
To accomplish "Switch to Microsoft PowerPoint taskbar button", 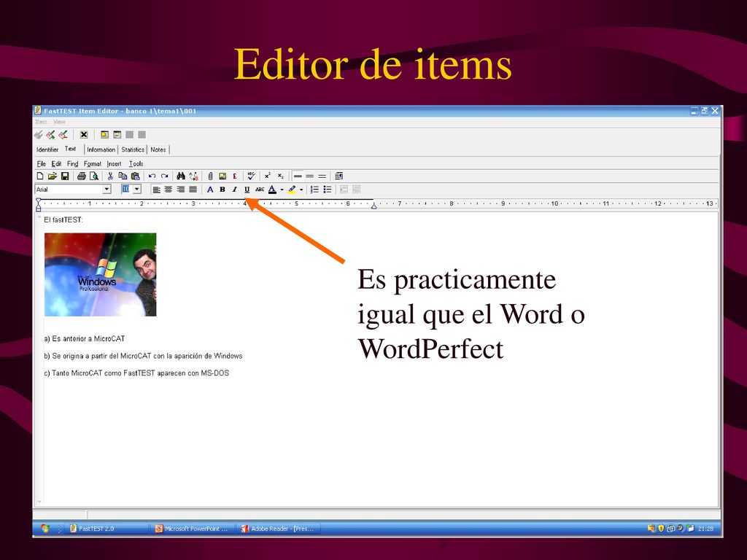I will tap(192, 529).
